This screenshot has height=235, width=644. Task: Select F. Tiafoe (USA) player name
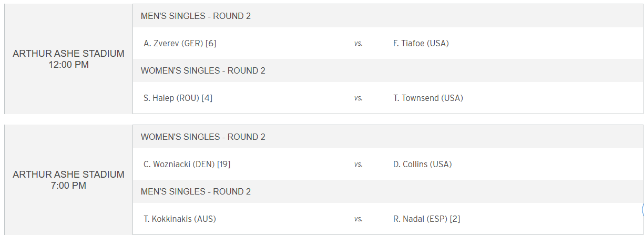[x=421, y=43]
